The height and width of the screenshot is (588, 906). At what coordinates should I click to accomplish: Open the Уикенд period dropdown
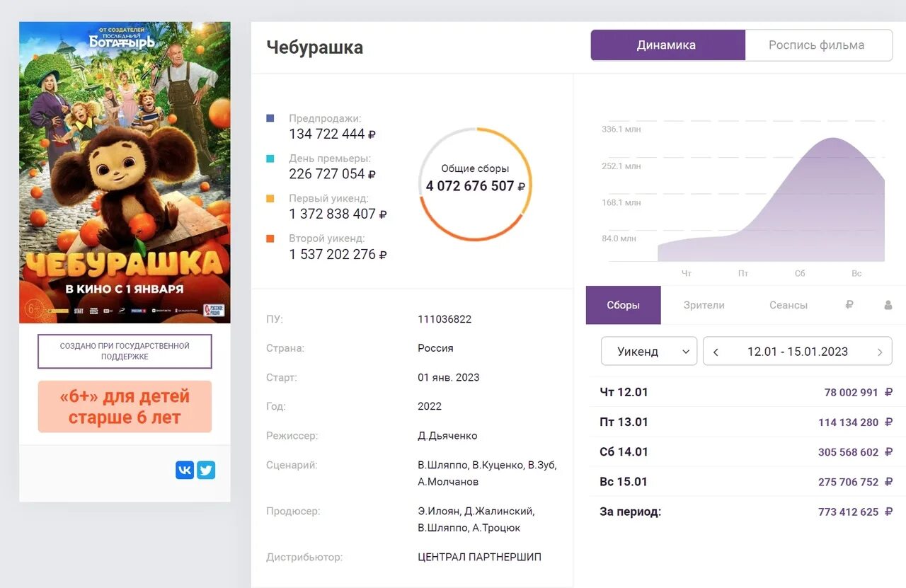point(649,351)
